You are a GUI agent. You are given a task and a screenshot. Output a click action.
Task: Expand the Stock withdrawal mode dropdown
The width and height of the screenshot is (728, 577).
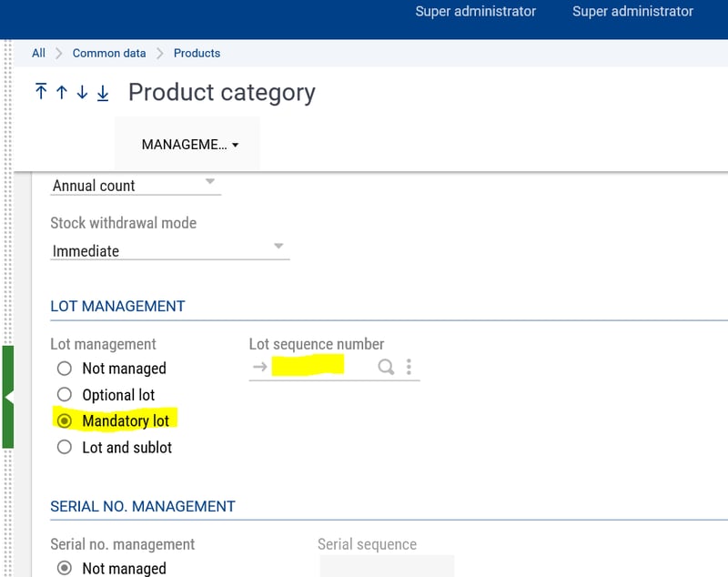pos(169,250)
